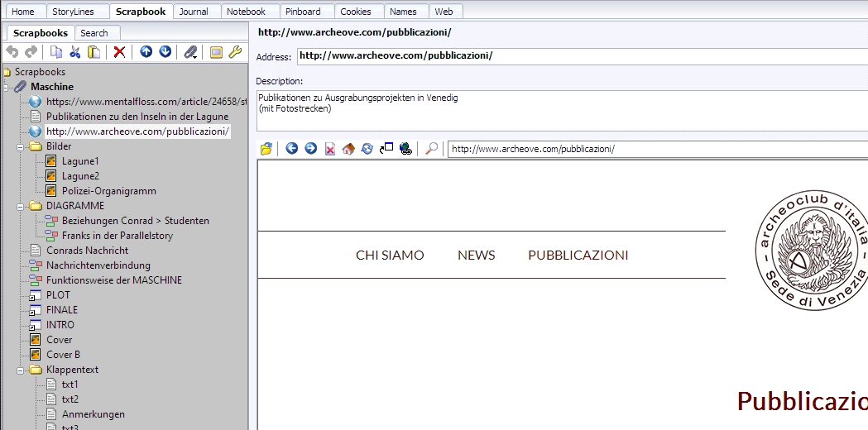Select the root Scrapbooks node

coord(40,72)
